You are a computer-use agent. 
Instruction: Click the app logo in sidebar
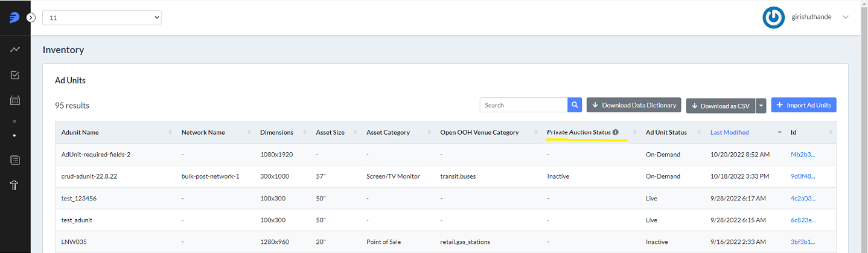tap(14, 18)
